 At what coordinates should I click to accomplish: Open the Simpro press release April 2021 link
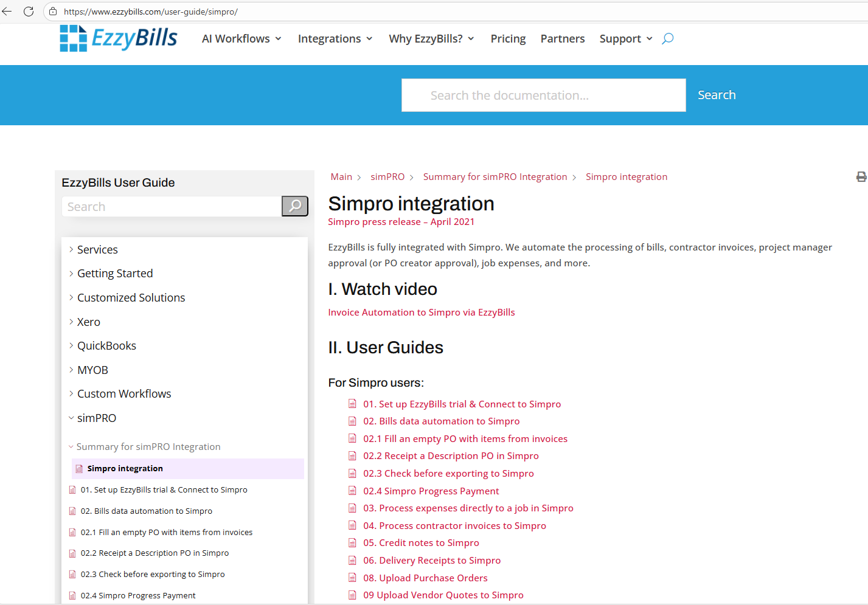point(401,221)
